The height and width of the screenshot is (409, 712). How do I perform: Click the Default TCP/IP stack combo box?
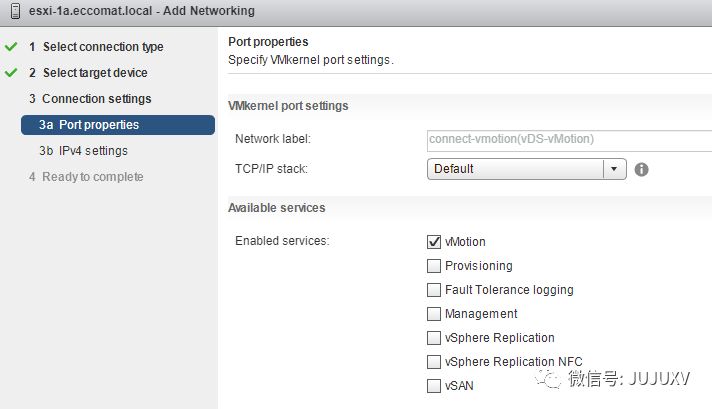[x=515, y=169]
